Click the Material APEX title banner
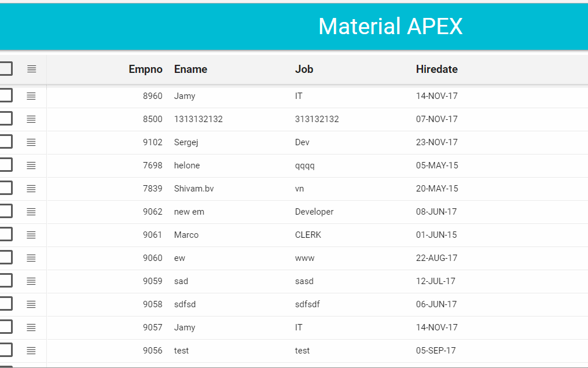 390,26
